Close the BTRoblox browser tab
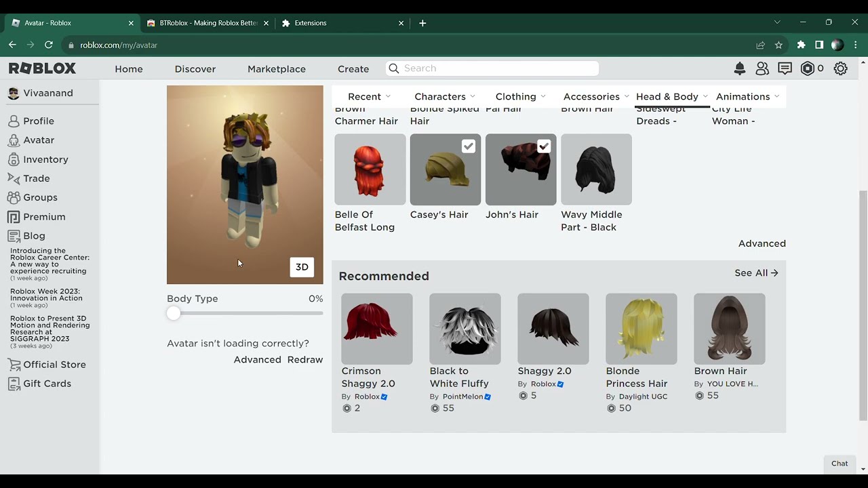The height and width of the screenshot is (488, 868). 267,23
